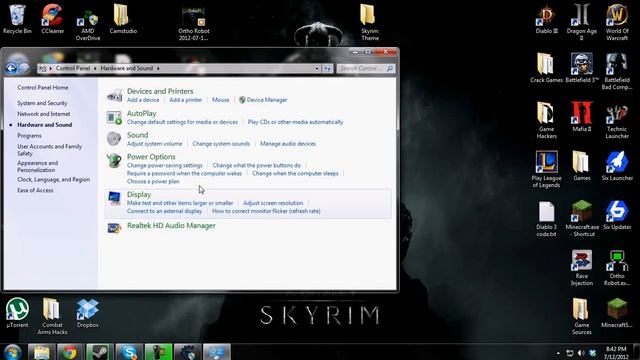
Task: Open CCleaner desktop shortcut
Action: (53, 19)
